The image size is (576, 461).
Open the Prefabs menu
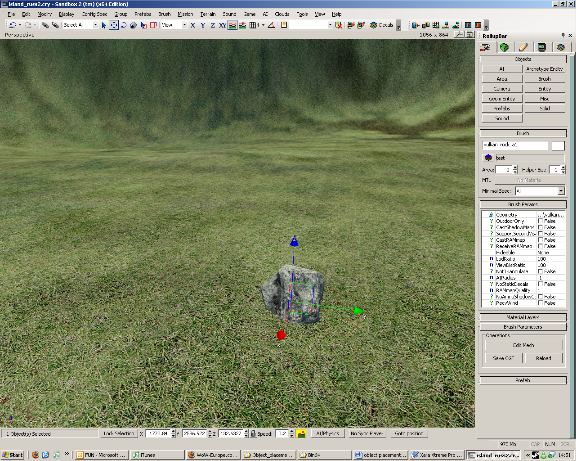coord(143,14)
